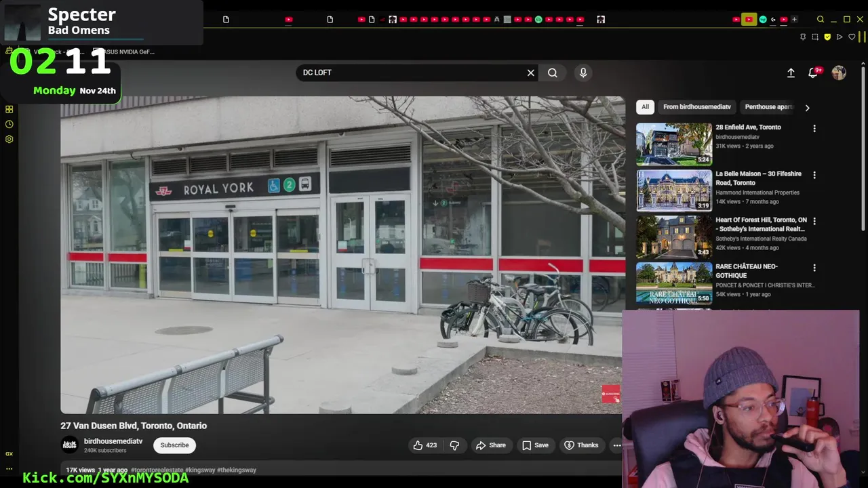
Task: Open Settings via the sidebar gear icon
Action: [x=9, y=139]
